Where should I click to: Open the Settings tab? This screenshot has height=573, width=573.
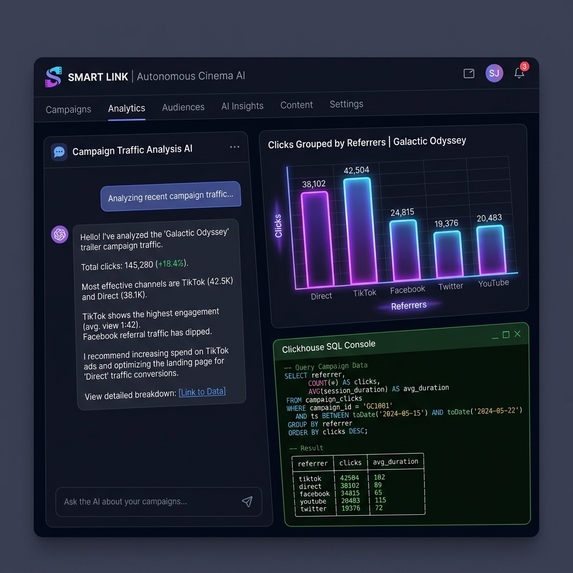[346, 104]
